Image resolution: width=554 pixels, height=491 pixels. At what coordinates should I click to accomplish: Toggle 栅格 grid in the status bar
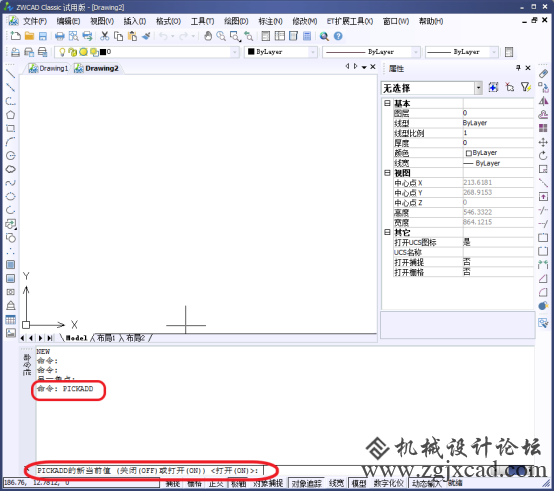click(194, 483)
